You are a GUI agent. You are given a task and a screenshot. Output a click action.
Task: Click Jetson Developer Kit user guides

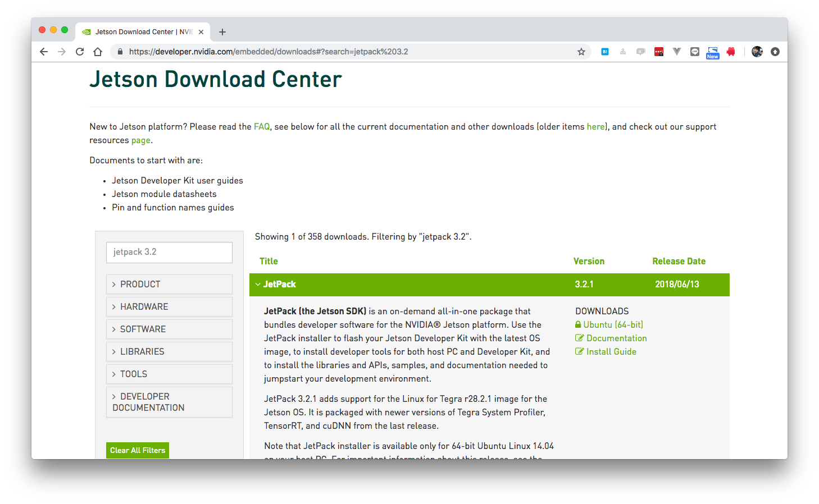tap(178, 181)
